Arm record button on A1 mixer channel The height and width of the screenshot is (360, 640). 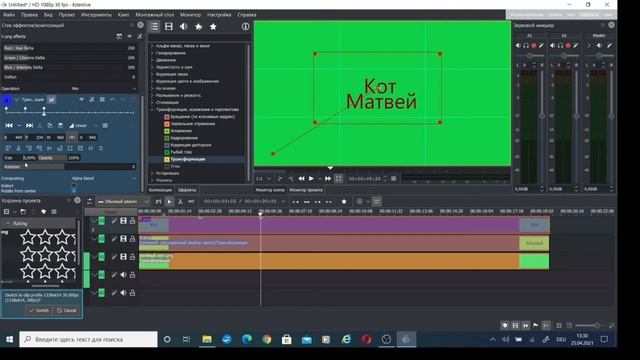click(533, 46)
